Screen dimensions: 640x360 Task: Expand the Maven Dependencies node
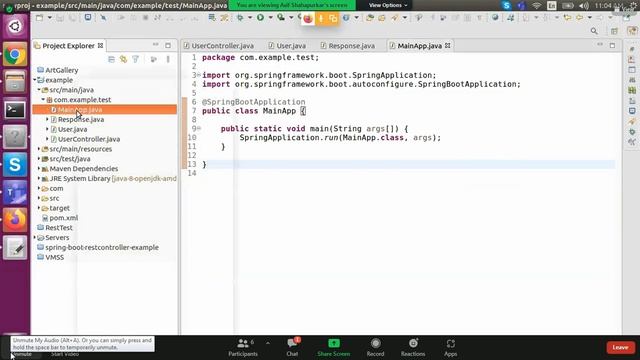click(39, 169)
